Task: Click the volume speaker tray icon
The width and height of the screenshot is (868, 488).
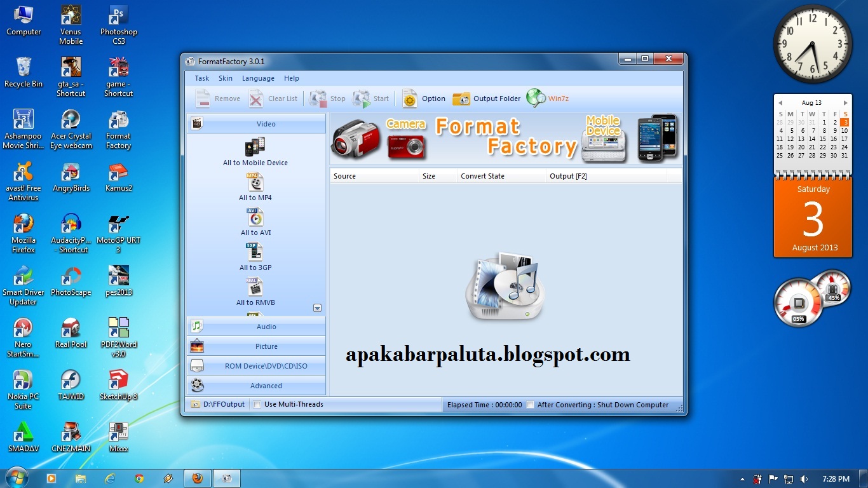Action: pyautogui.click(x=804, y=478)
